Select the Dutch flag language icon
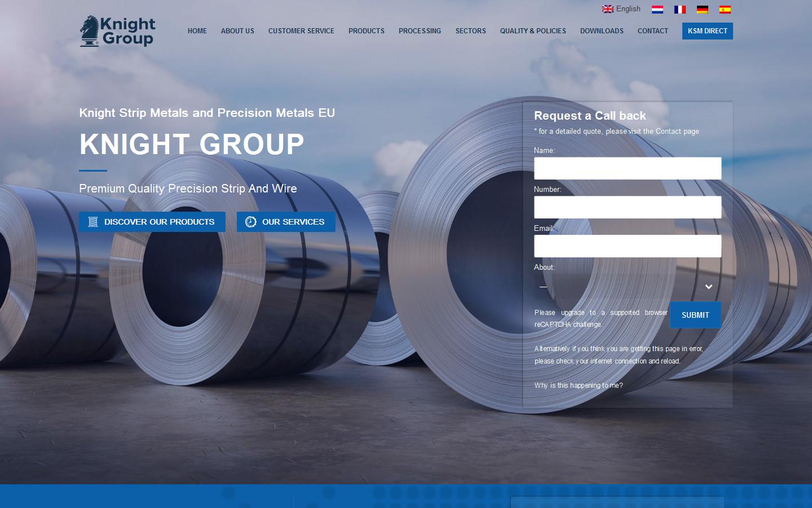 click(x=657, y=10)
